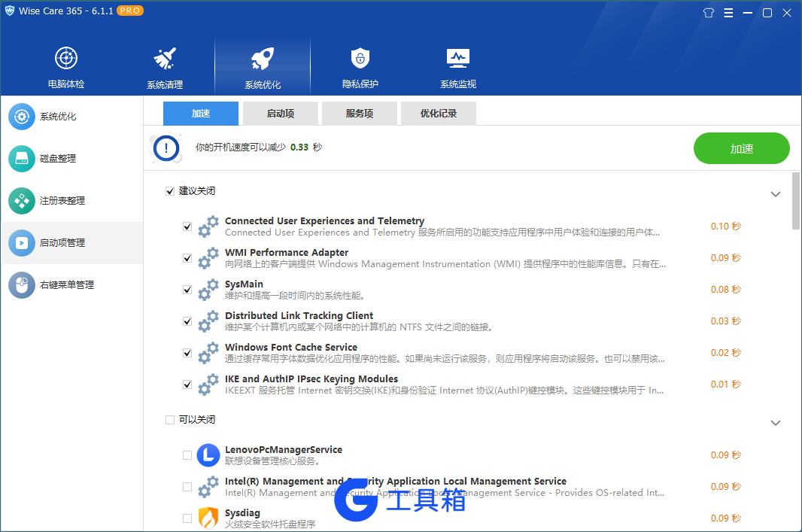Click 0.08 秒 next to SysMain

[x=726, y=290]
